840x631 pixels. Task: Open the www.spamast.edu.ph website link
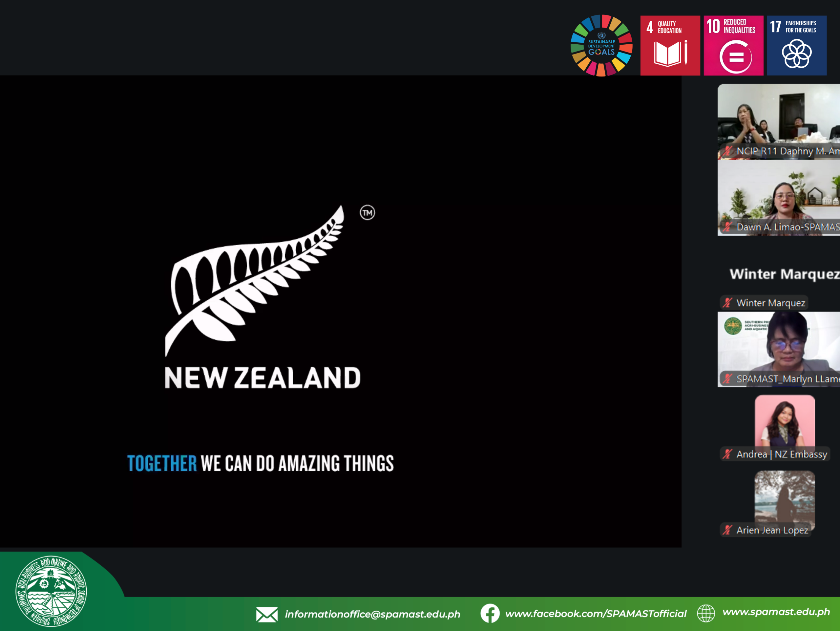click(776, 612)
